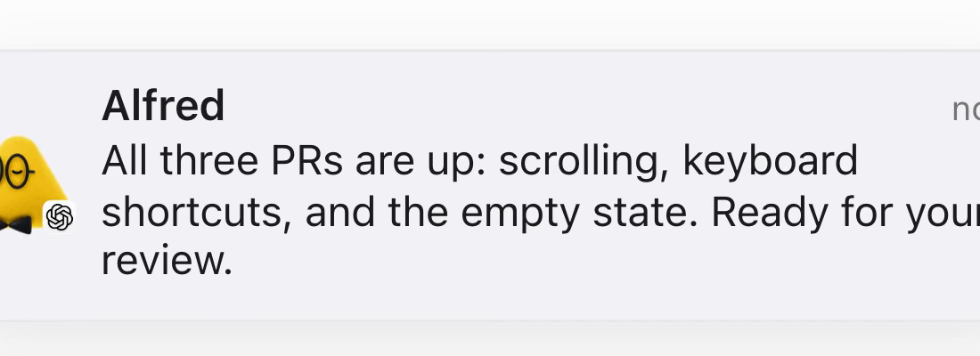
Task: Click the round glasses on Alfred's avatar
Action: 15,169
